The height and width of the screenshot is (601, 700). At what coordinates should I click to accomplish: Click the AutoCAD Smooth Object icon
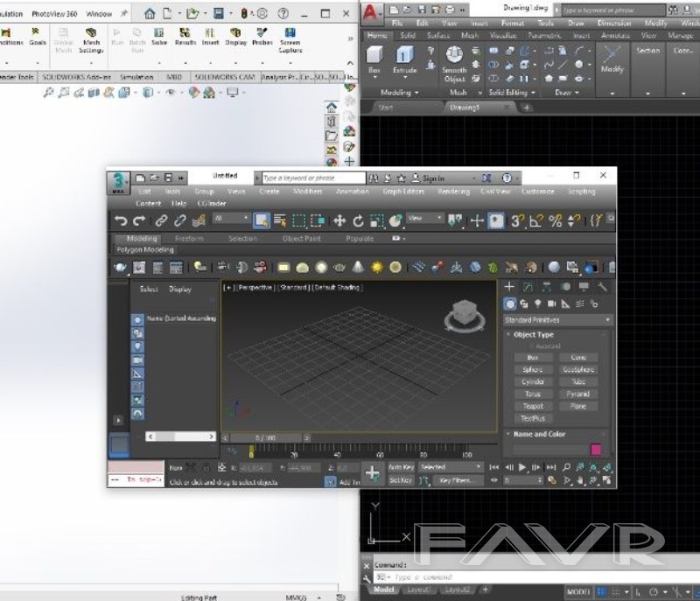pyautogui.click(x=454, y=59)
